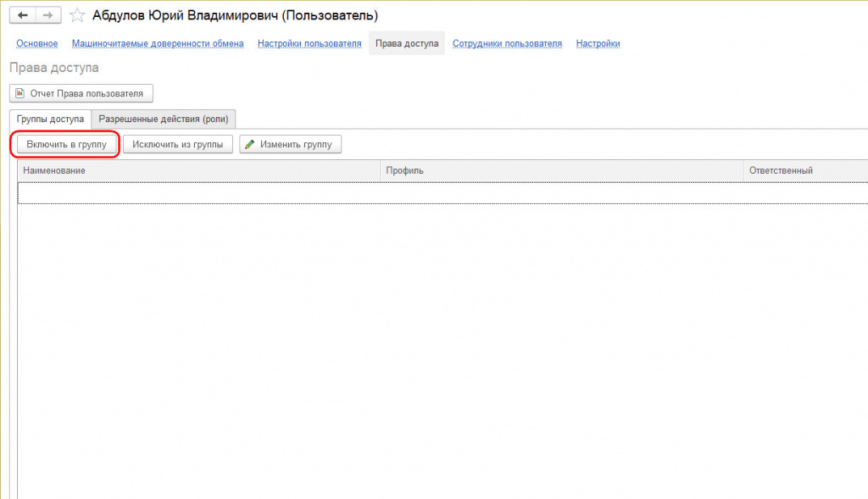The image size is (868, 499).
Task: Go to Настройки пользователя
Action: (309, 44)
